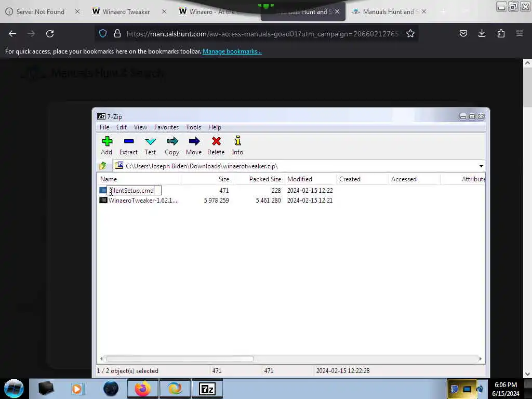
Task: Click the 2024-02-15 12:22:28 status timestamp
Action: click(x=343, y=371)
